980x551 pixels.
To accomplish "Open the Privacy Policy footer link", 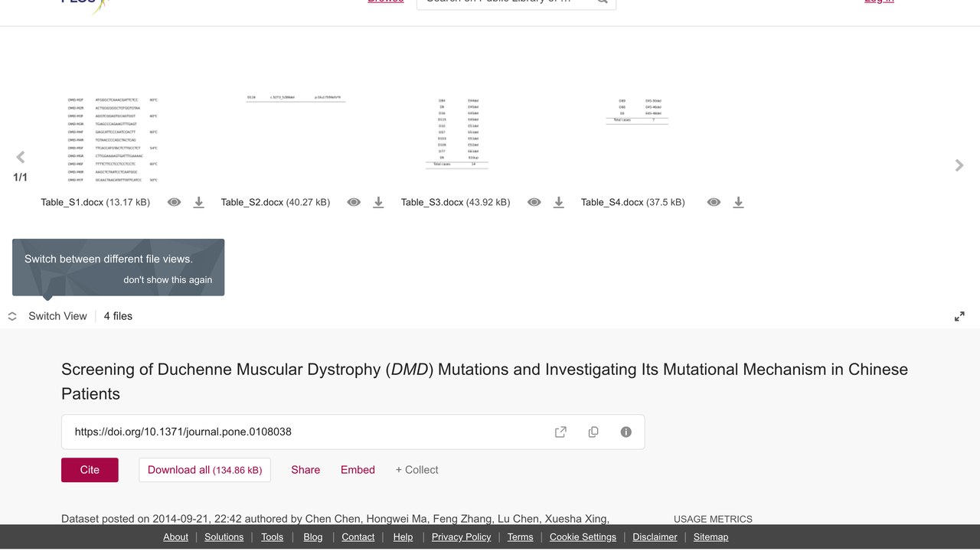I will click(x=461, y=537).
